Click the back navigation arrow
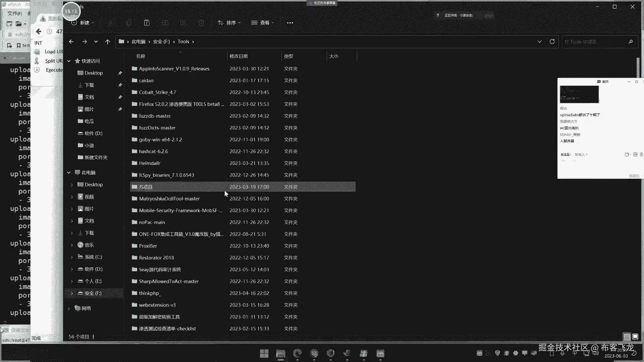The width and height of the screenshot is (644, 362). (x=71, y=42)
